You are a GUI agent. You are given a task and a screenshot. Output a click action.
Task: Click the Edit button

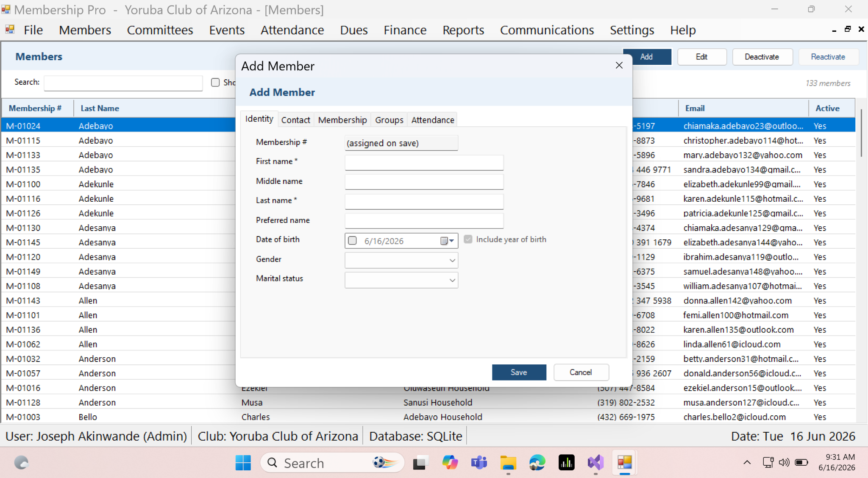tap(702, 57)
